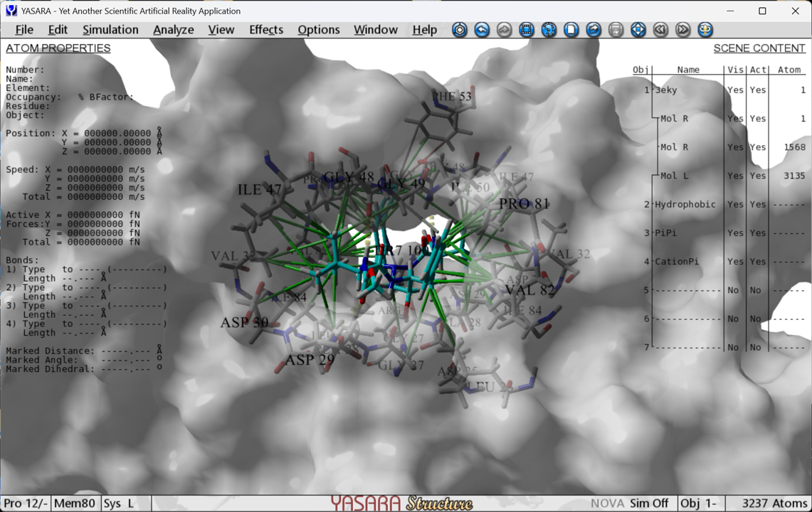Open the File menu
The width and height of the screenshot is (812, 512).
pos(24,29)
